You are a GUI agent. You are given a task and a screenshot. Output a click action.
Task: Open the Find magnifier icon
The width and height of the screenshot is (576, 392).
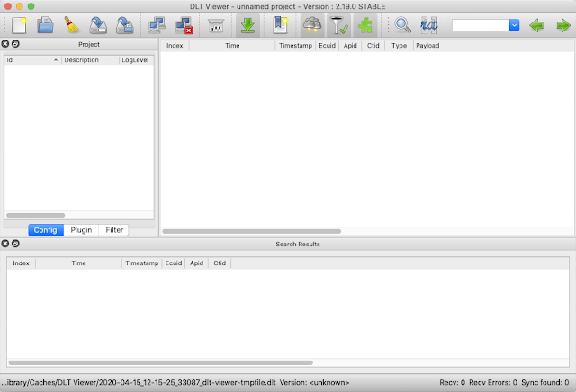coord(402,25)
